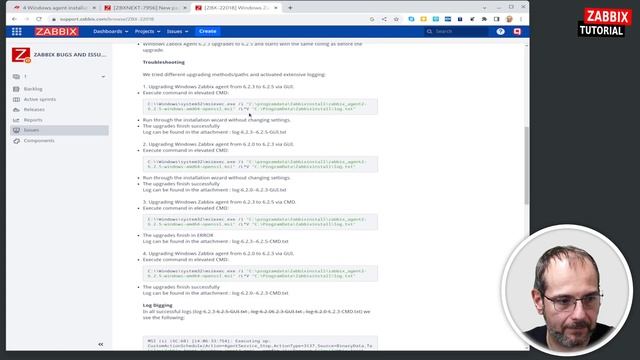The height and width of the screenshot is (360, 640).
Task: Click the first msiexec command code block
Action: click(x=260, y=107)
